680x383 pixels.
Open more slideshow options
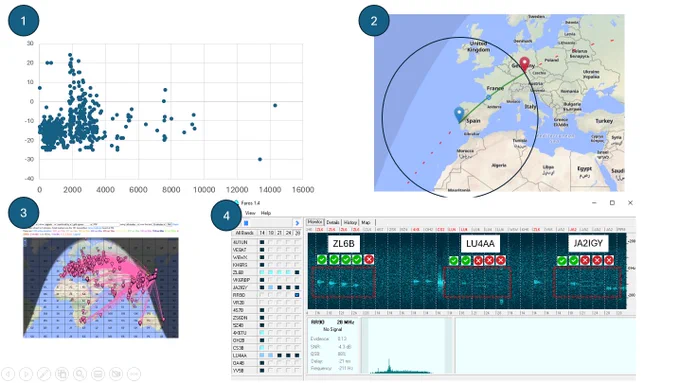point(134,373)
